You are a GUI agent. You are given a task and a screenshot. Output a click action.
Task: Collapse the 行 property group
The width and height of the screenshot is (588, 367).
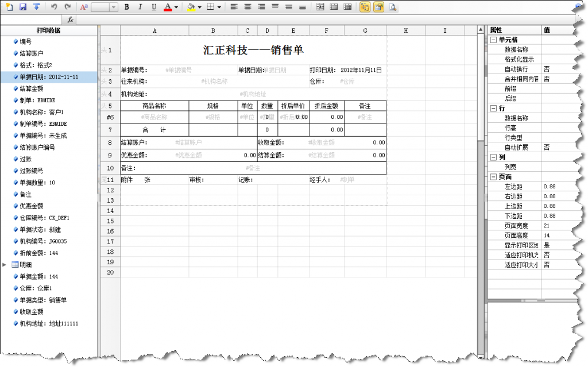click(x=493, y=109)
